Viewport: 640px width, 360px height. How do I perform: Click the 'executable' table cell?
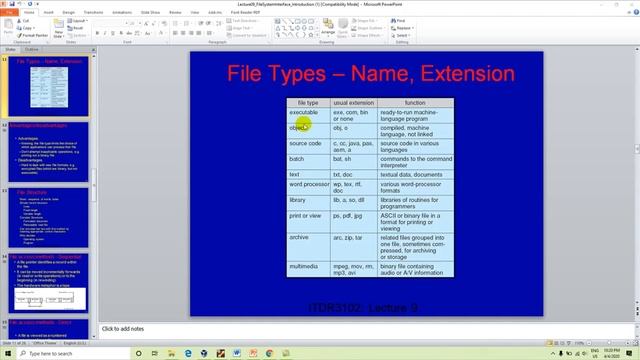click(x=308, y=115)
